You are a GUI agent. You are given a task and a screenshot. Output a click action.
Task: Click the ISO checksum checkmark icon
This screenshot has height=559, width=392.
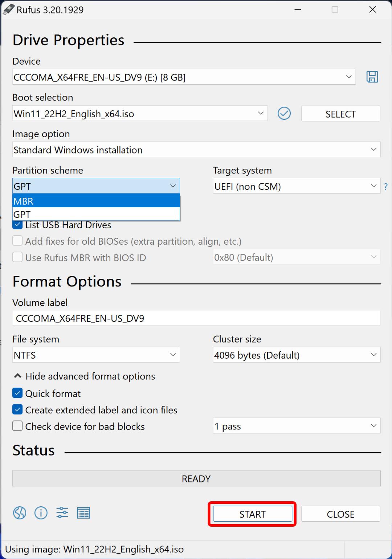coord(284,114)
